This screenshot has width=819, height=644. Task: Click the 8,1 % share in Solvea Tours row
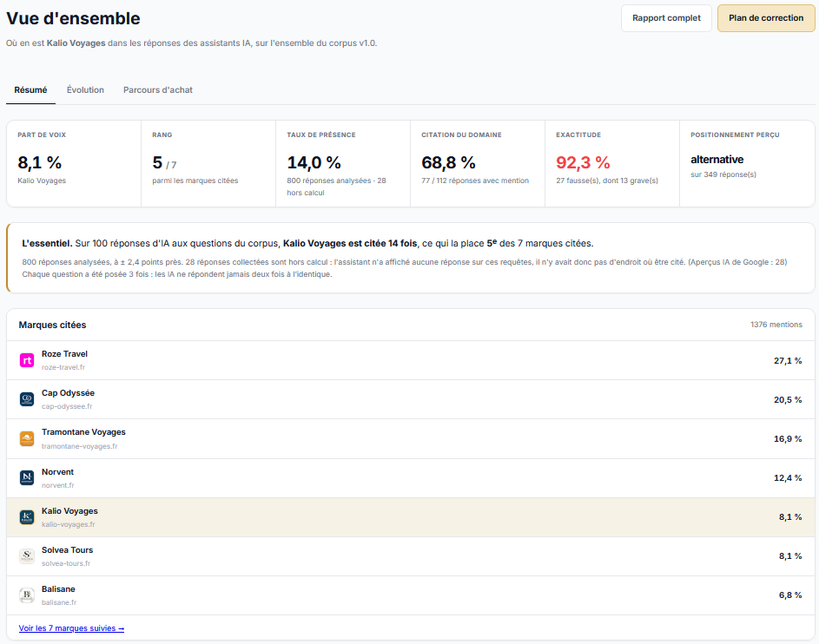tap(790, 556)
